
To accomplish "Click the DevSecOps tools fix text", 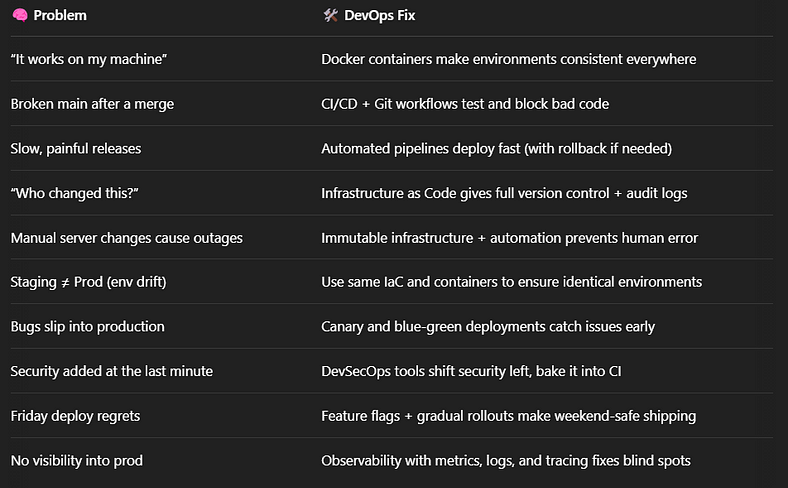I will [471, 371].
